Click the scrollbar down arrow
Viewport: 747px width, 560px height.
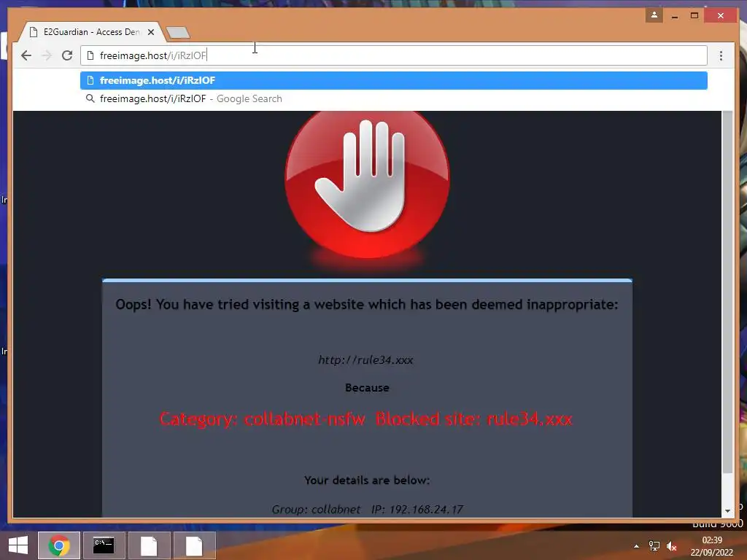727,511
